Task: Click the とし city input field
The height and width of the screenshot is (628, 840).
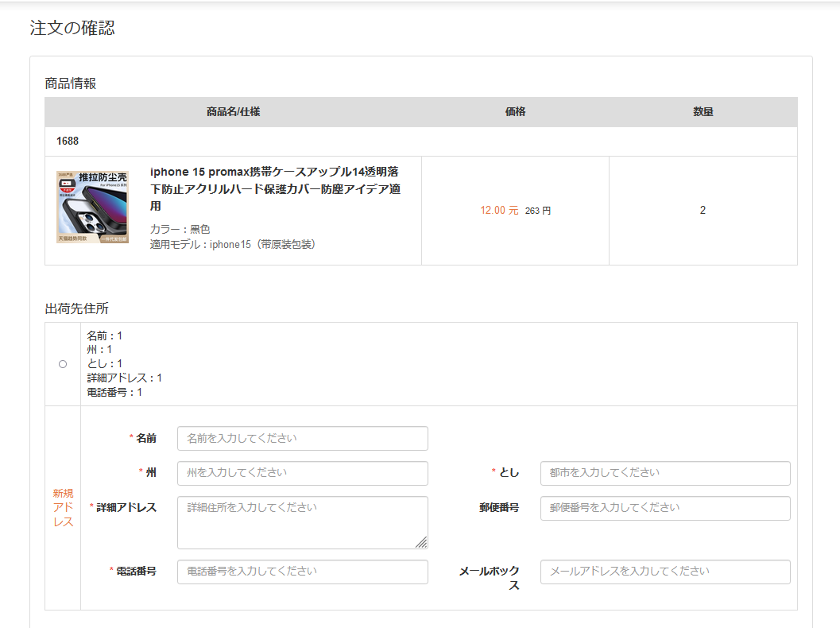Action: click(x=664, y=473)
